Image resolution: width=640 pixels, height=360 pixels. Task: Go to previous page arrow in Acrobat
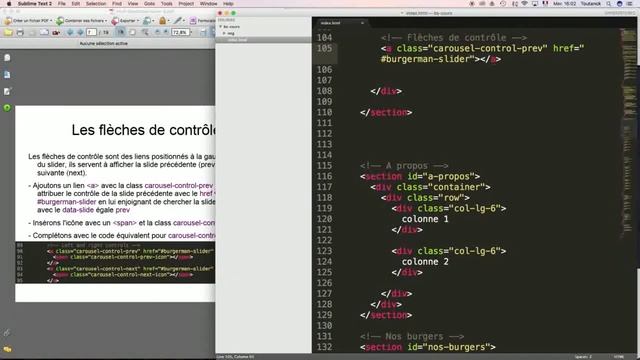pyautogui.click(x=70, y=32)
